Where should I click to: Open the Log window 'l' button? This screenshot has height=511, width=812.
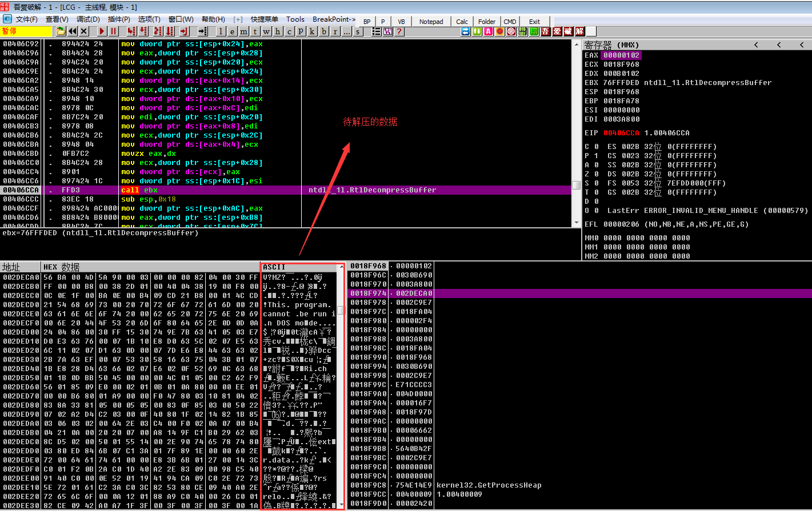(221, 31)
